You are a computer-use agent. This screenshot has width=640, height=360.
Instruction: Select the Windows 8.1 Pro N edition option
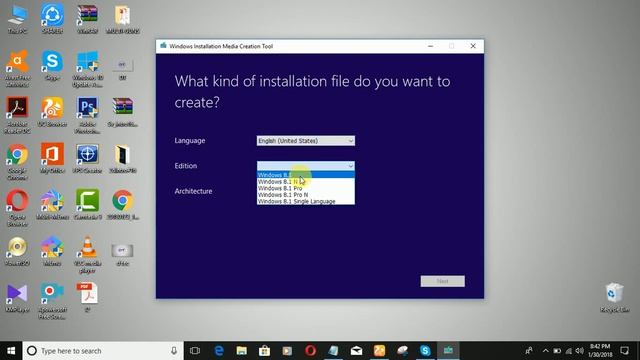pos(306,195)
